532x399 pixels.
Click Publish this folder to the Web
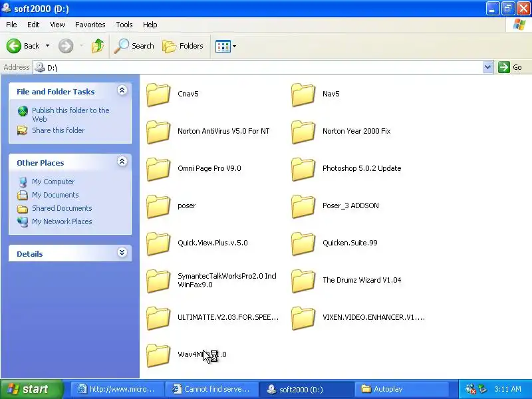tap(70, 114)
